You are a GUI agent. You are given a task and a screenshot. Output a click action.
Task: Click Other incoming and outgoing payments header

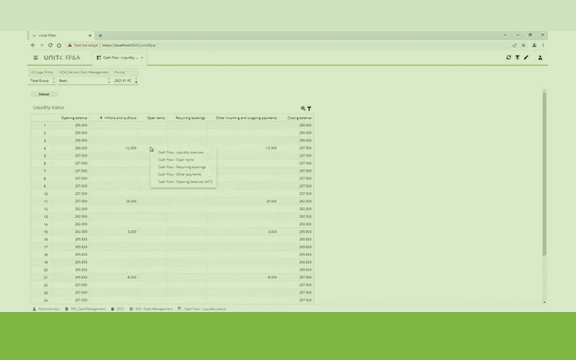(x=246, y=118)
